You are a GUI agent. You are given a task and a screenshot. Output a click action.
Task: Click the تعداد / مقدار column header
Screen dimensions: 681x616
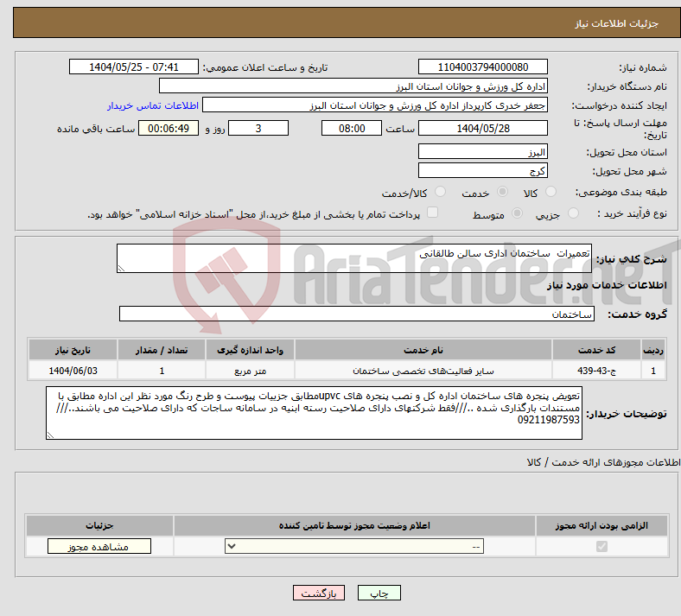pyautogui.click(x=161, y=350)
